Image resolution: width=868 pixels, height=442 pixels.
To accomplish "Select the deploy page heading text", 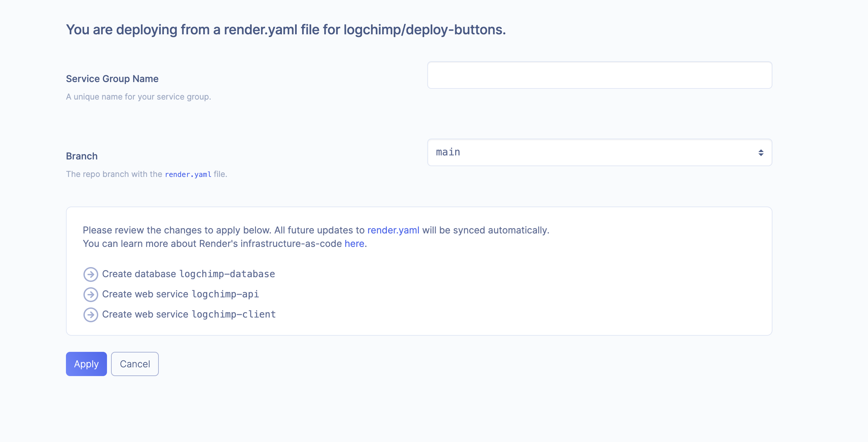I will pyautogui.click(x=286, y=30).
